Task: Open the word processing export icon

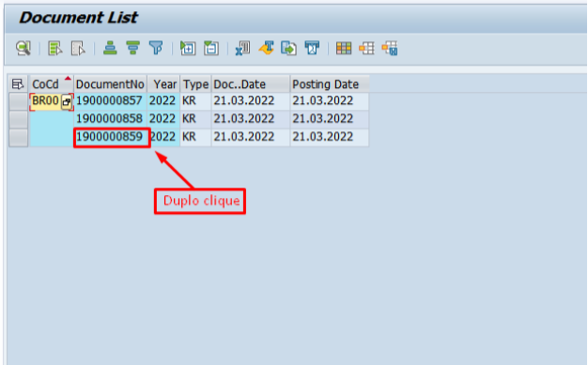Action: pyautogui.click(x=266, y=49)
